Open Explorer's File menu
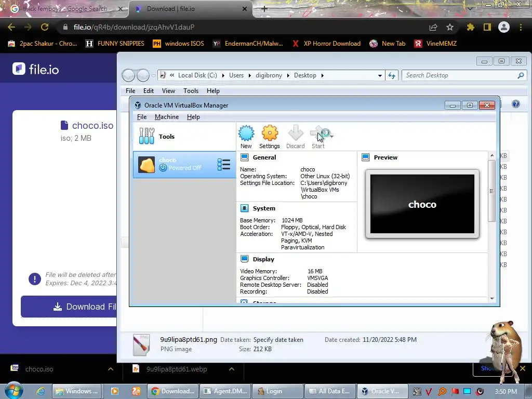The image size is (532, 399). click(130, 90)
